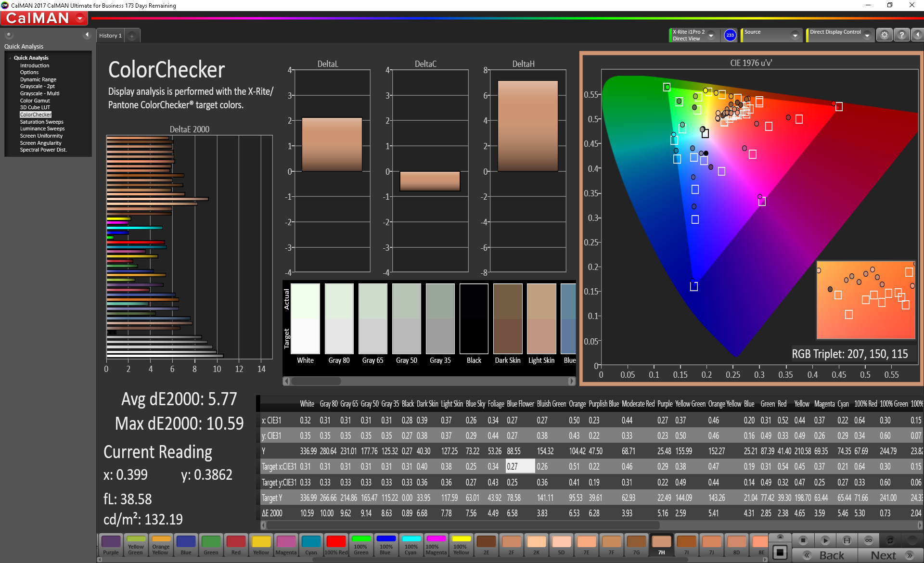Open the CalMAN main menu arrow

(x=80, y=19)
